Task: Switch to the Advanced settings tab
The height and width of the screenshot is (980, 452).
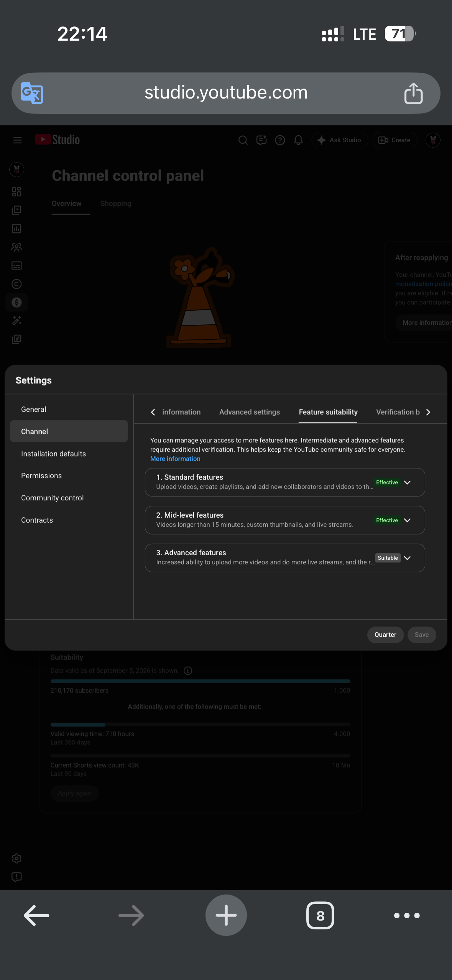Action: 250,412
